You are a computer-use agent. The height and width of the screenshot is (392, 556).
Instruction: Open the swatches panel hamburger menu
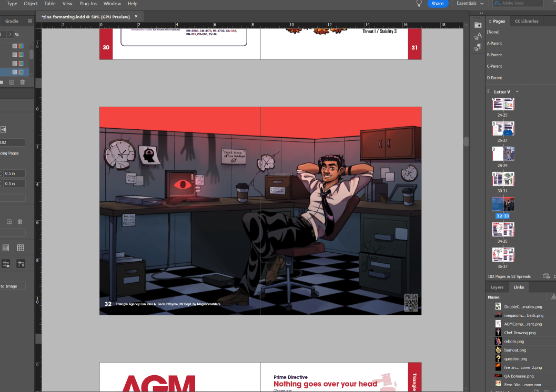click(x=30, y=21)
